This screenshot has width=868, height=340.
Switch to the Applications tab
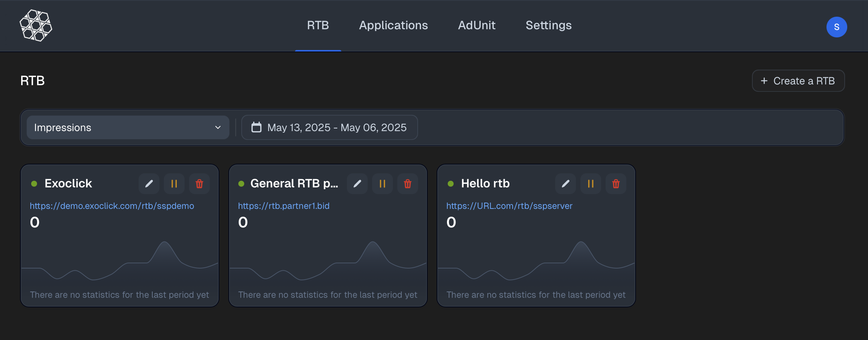pyautogui.click(x=393, y=25)
